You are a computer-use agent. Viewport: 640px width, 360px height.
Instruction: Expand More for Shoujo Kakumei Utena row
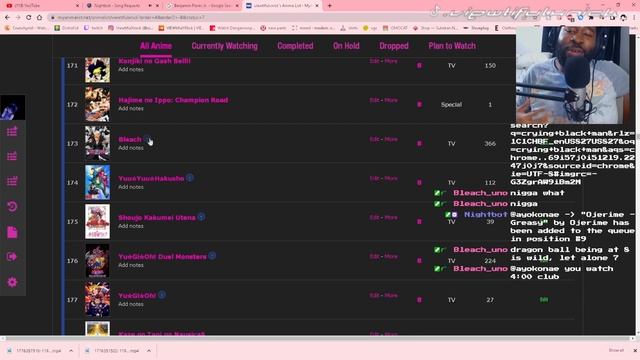[x=391, y=217]
